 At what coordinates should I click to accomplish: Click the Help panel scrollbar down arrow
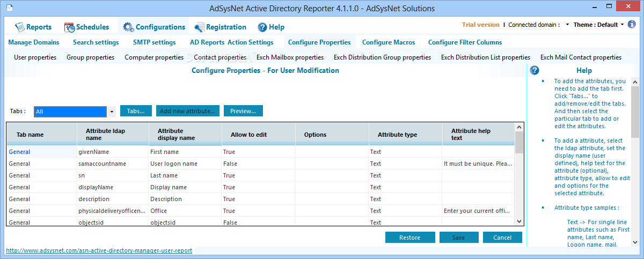coord(635,243)
